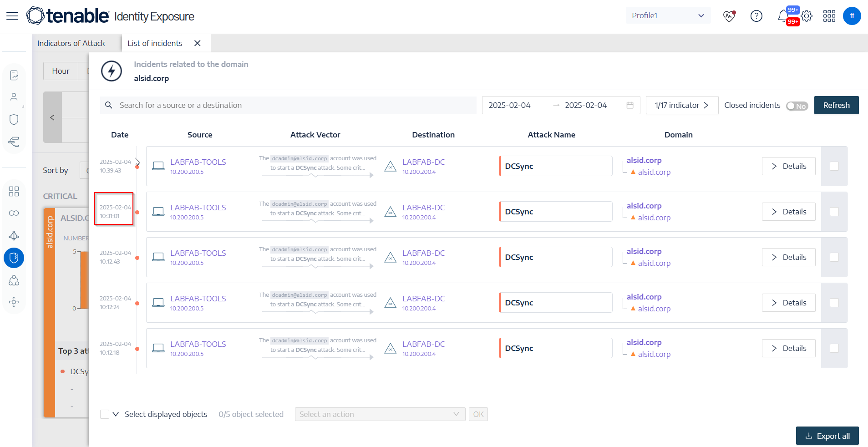
Task: Click the Refresh button
Action: tap(836, 105)
